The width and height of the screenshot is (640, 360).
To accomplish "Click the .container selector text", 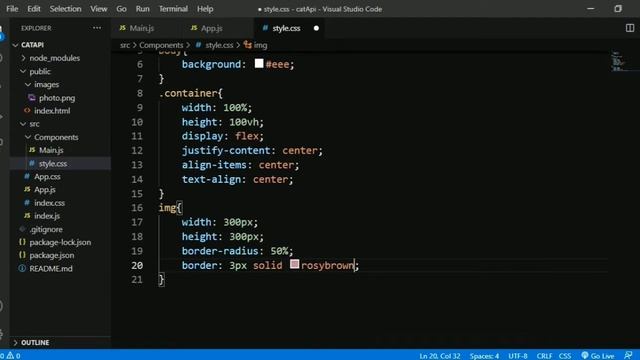I will click(x=188, y=93).
